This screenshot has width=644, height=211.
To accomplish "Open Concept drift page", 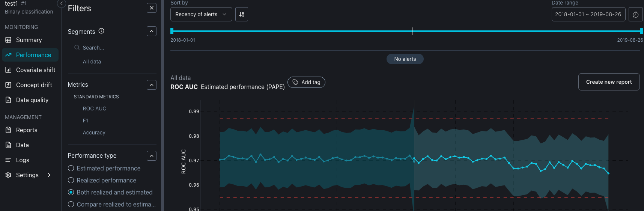I will (x=34, y=85).
